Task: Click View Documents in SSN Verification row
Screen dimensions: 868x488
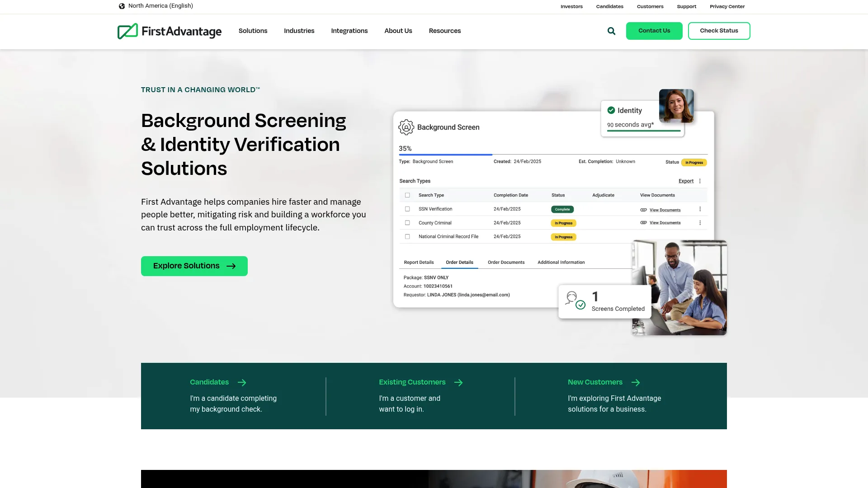Action: click(665, 210)
